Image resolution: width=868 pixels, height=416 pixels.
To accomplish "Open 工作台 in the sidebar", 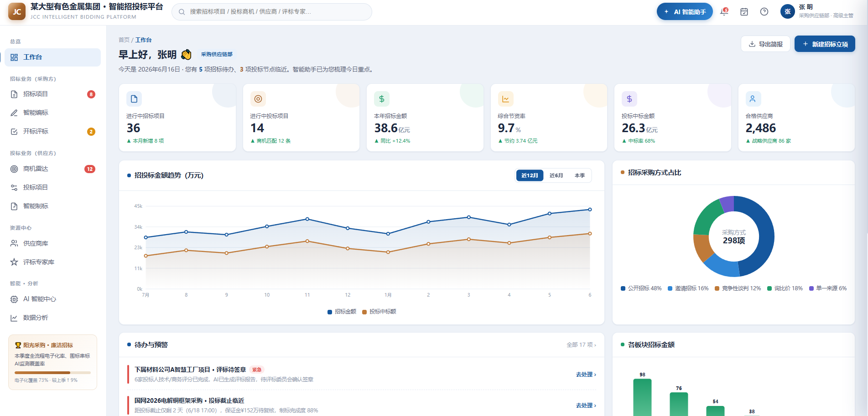I will coord(52,57).
